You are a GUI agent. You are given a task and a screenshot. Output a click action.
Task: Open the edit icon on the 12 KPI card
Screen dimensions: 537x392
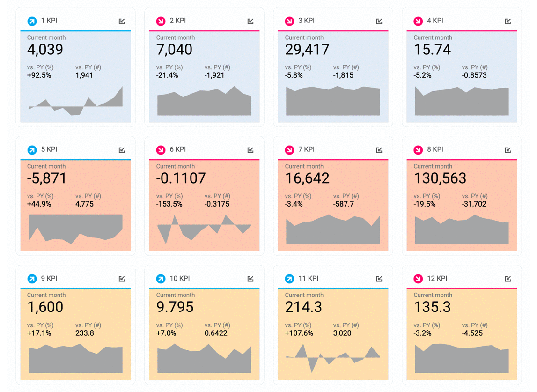pos(508,278)
